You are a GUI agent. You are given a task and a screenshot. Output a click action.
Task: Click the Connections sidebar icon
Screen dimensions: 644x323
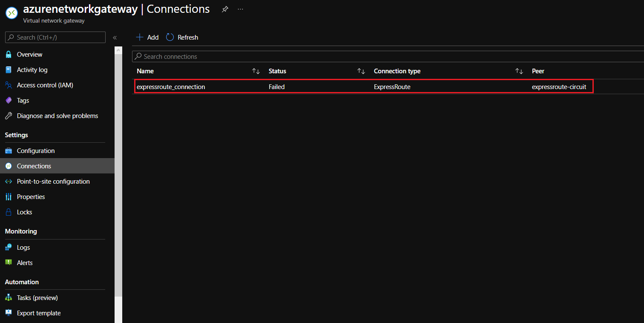(x=9, y=166)
